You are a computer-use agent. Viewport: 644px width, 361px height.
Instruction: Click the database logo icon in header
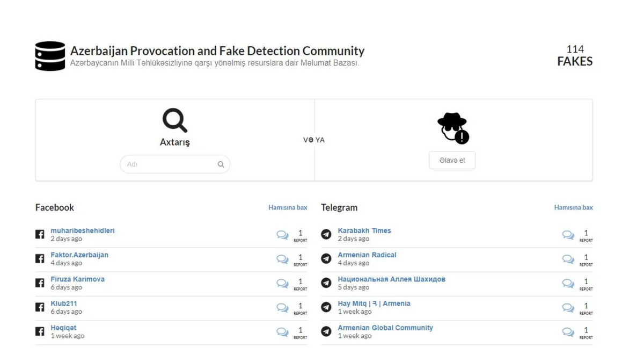click(50, 56)
